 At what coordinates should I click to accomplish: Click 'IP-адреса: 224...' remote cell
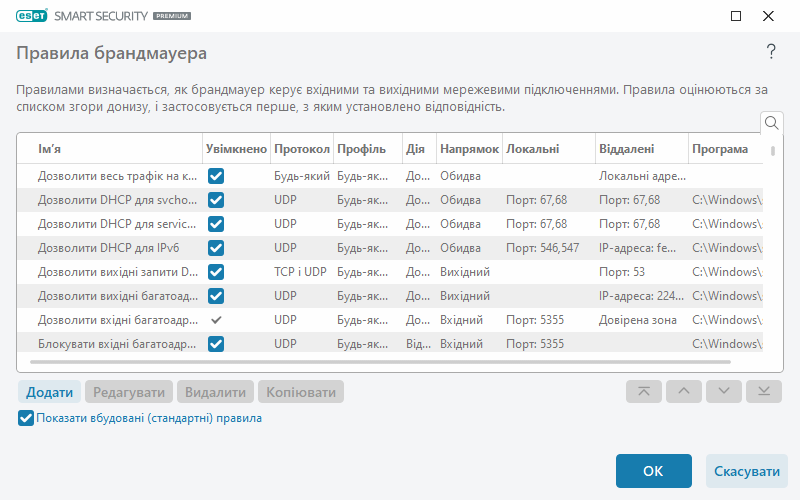641,296
